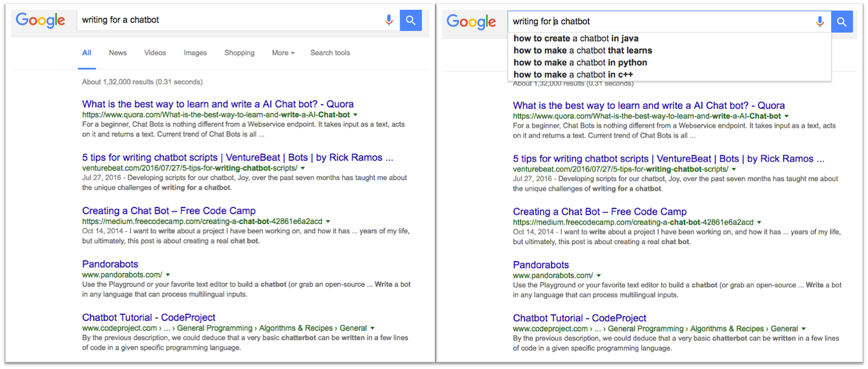Viewport: 868px width, 369px height.
Task: Expand Quora URL dropdown arrow, right window
Action: tap(786, 116)
